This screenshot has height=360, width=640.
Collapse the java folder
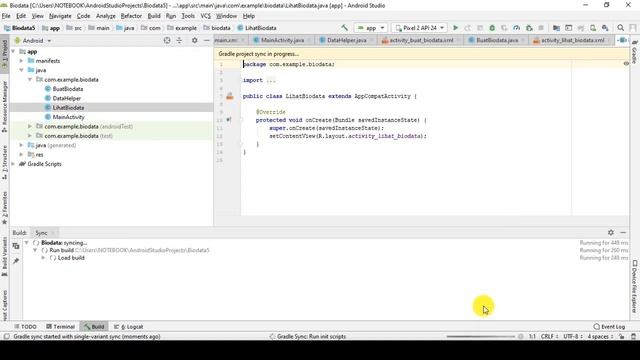22,70
